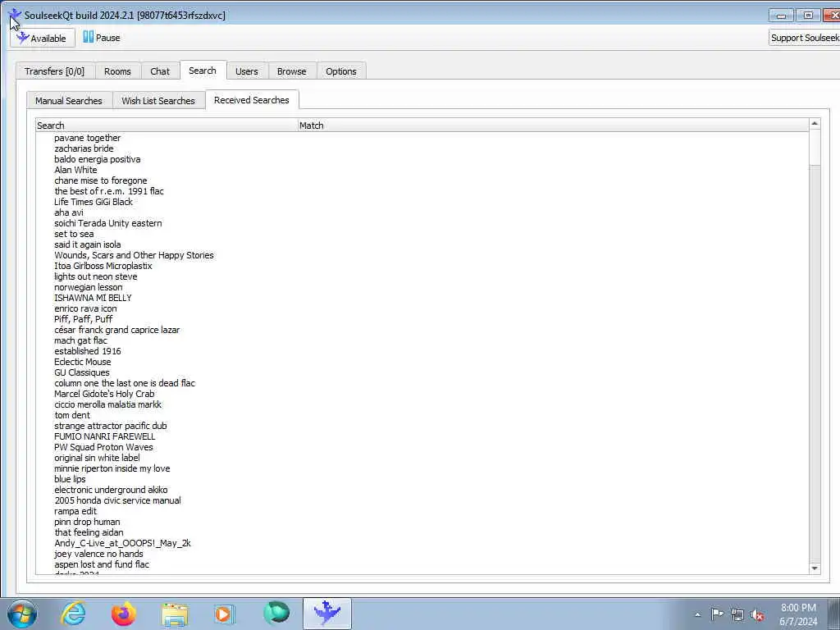Click the Available status button
The height and width of the screenshot is (630, 840).
click(x=43, y=38)
